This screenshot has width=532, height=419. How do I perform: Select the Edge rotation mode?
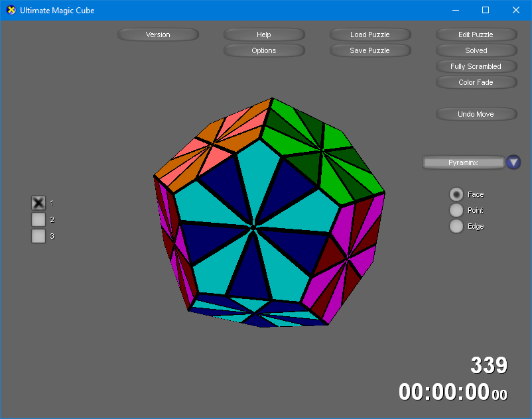click(456, 226)
